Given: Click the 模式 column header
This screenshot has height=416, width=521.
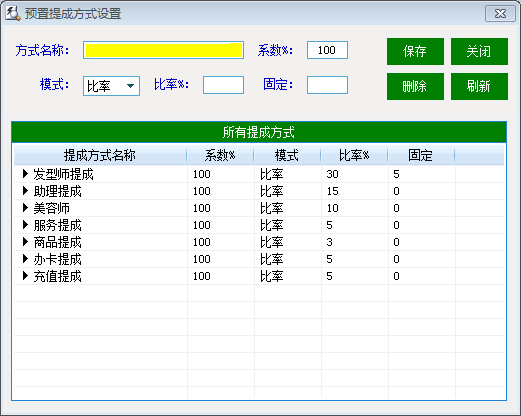Looking at the screenshot, I should (287, 155).
